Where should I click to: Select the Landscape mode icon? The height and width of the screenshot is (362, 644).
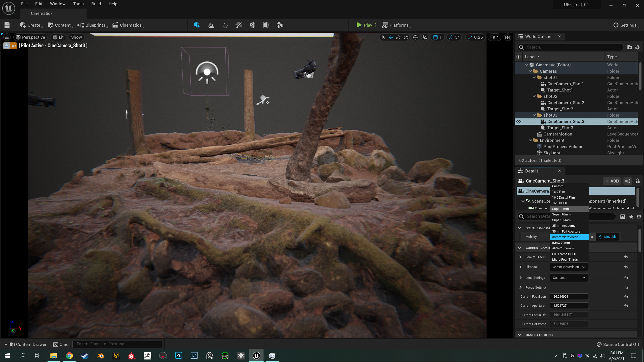point(211,25)
